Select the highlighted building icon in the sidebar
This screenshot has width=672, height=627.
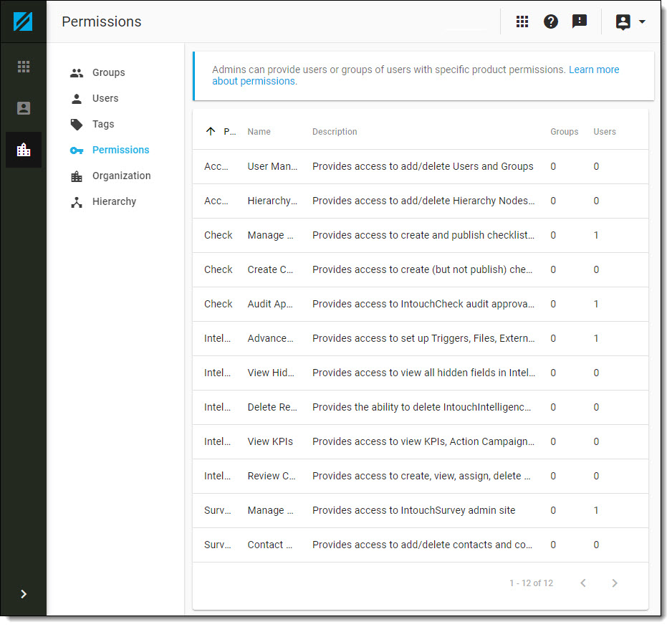[x=23, y=150]
